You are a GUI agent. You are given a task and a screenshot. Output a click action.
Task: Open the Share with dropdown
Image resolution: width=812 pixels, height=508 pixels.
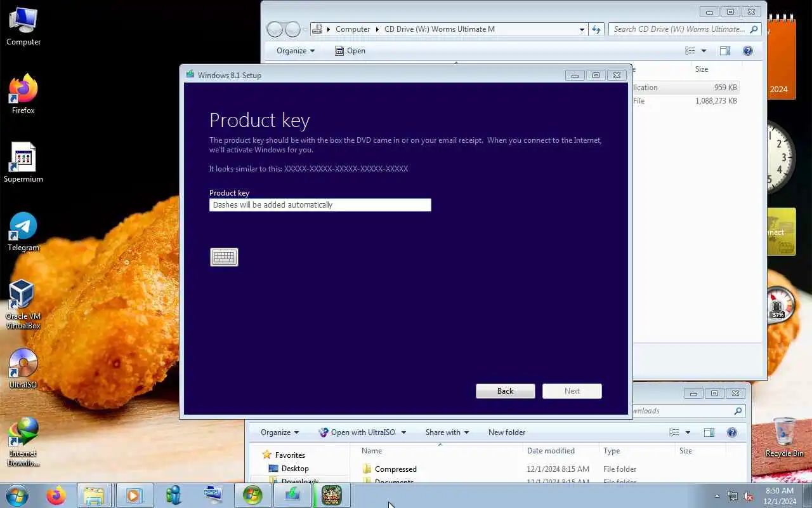point(447,432)
